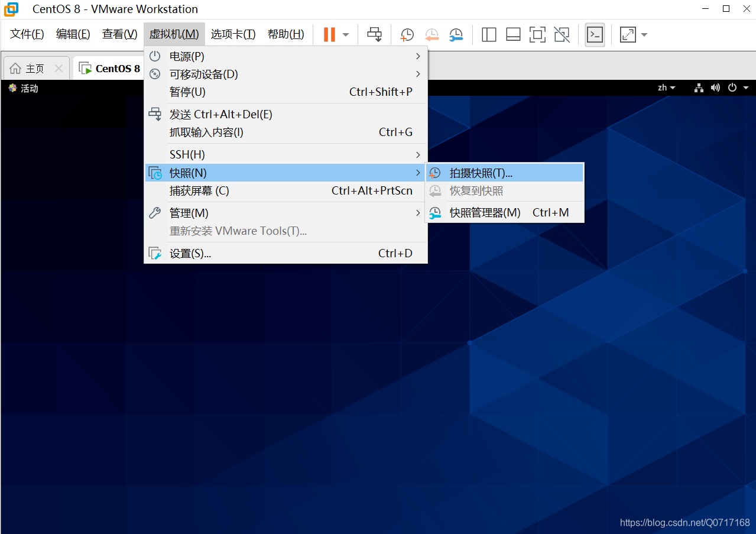Click the stretch guest display toolbar icon
The height and width of the screenshot is (534, 756).
click(627, 35)
